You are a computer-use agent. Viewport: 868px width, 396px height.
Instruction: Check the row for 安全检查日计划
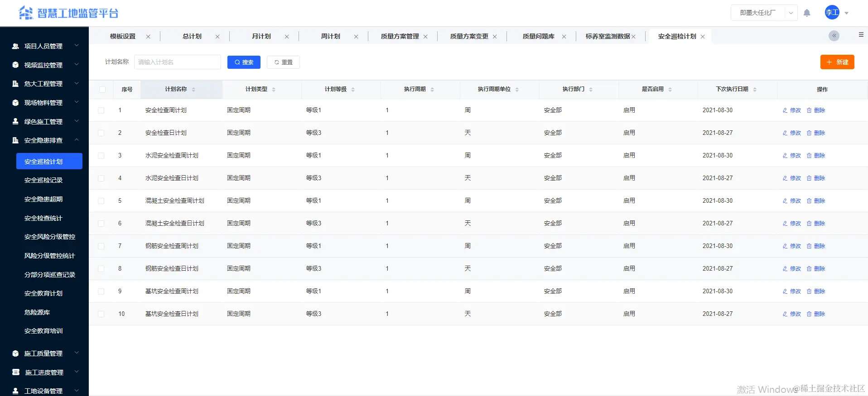[101, 133]
